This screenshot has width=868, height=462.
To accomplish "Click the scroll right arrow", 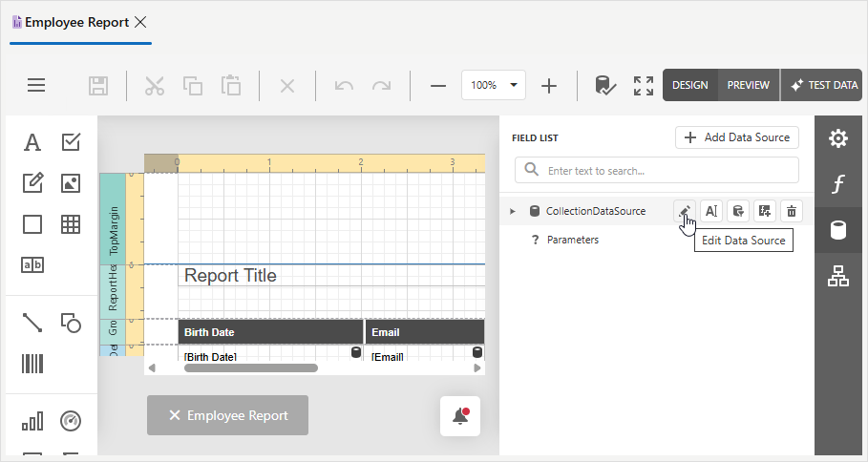I will click(477, 367).
